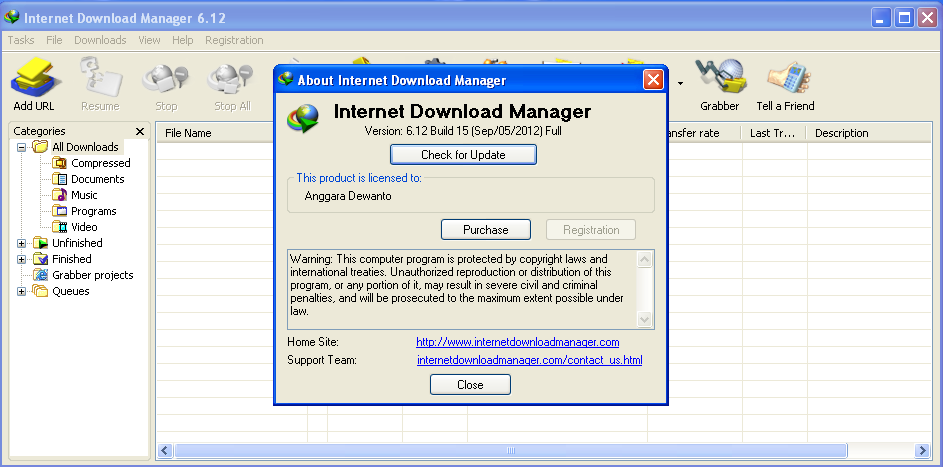The width and height of the screenshot is (943, 467).
Task: Select the Music category folder
Action: click(75, 195)
